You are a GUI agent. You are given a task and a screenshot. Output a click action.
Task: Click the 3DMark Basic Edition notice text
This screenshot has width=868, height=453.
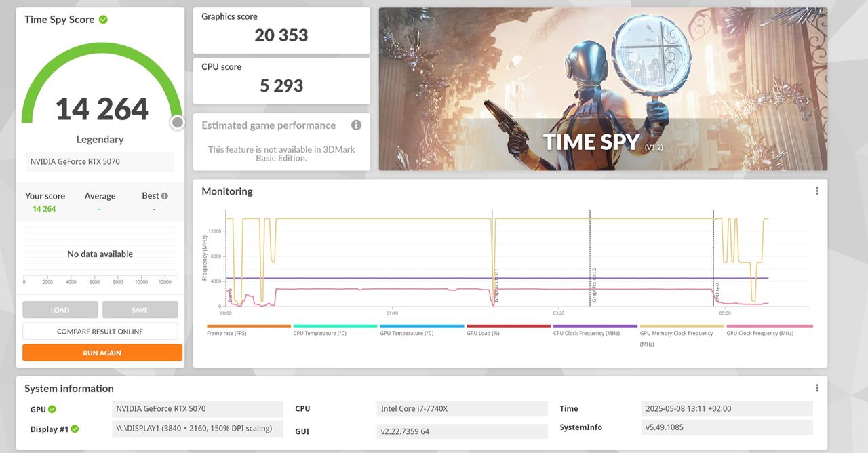[x=281, y=154]
